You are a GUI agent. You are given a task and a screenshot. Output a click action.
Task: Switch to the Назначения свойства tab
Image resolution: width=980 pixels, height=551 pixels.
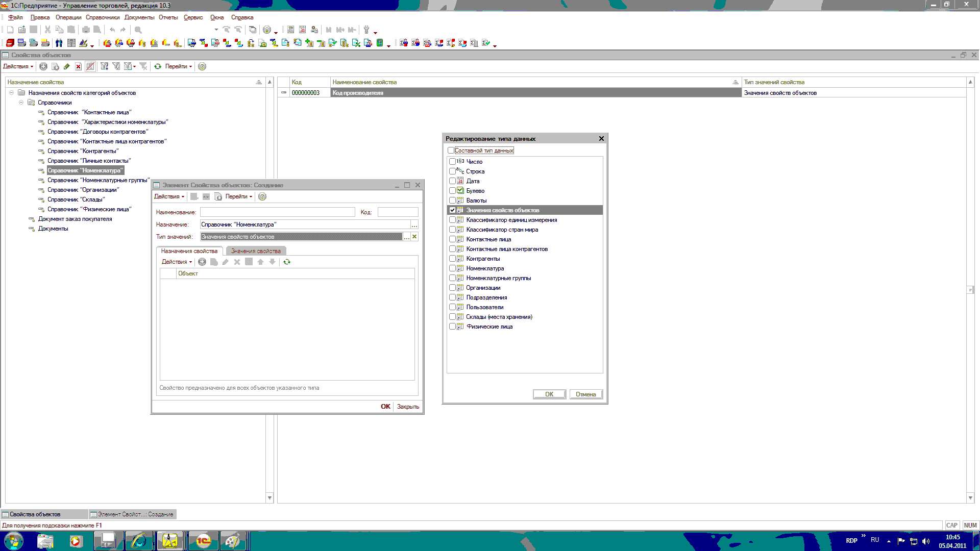[189, 251]
